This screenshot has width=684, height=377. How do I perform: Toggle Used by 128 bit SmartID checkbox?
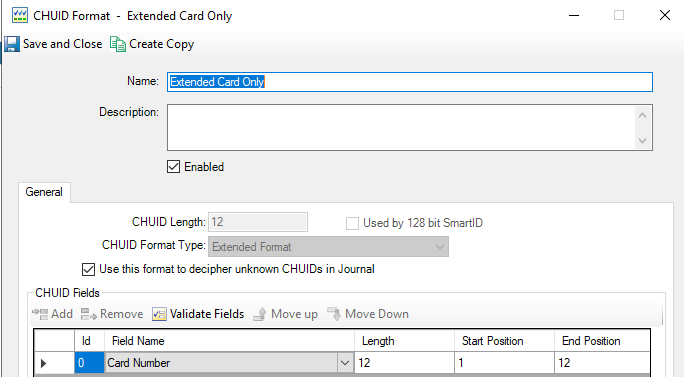tap(352, 223)
